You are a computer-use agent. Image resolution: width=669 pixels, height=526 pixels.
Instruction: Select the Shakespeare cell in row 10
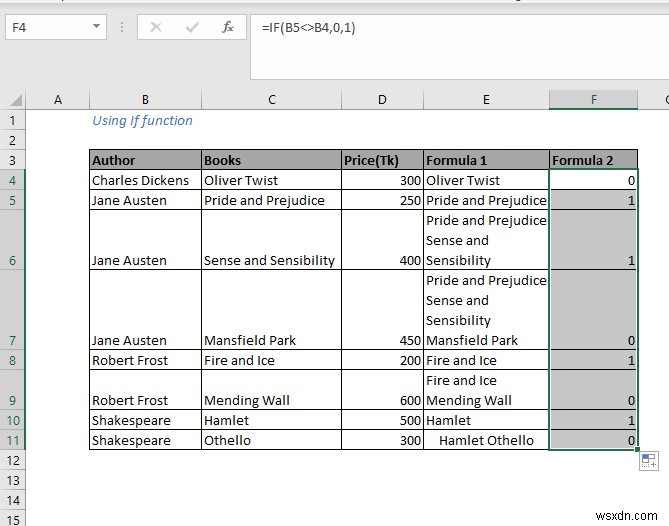tap(145, 421)
